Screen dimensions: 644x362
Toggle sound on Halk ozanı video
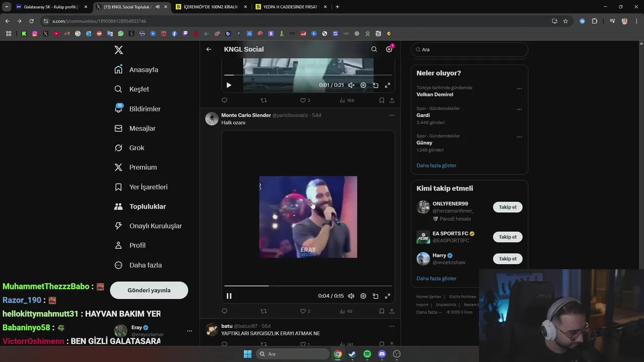point(351,296)
